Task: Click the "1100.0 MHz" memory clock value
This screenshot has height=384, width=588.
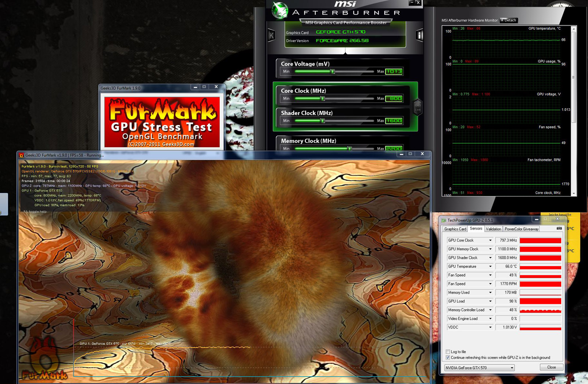Action: pyautogui.click(x=507, y=249)
